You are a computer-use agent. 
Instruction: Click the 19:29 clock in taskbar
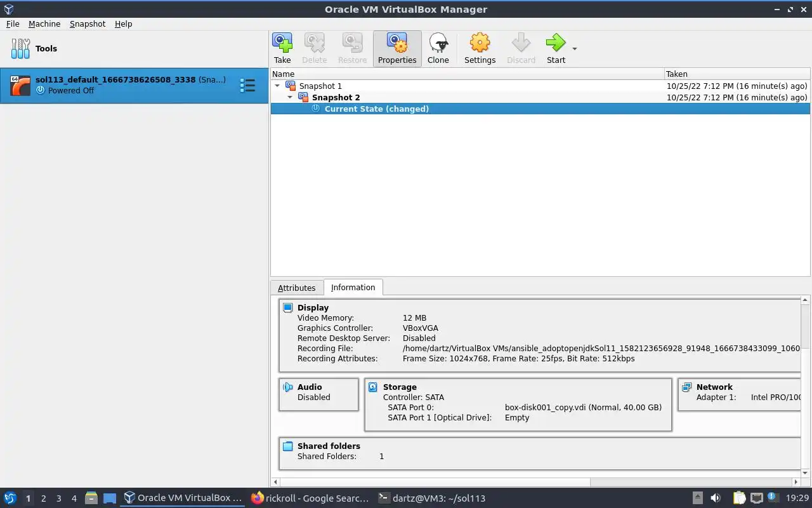click(797, 498)
